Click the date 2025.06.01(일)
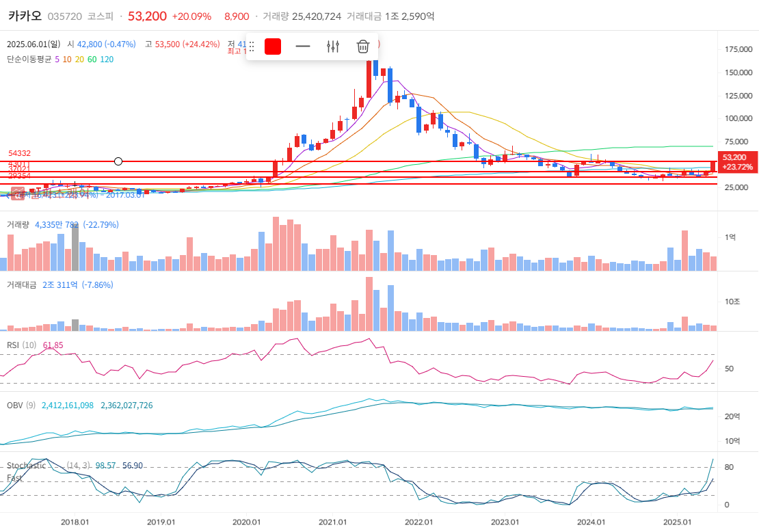759x532 pixels. pos(34,44)
